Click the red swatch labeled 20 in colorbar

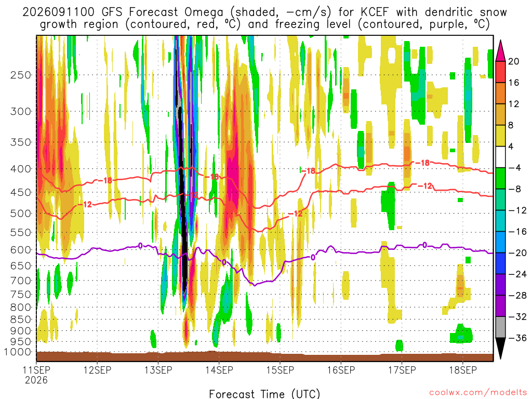(500, 72)
